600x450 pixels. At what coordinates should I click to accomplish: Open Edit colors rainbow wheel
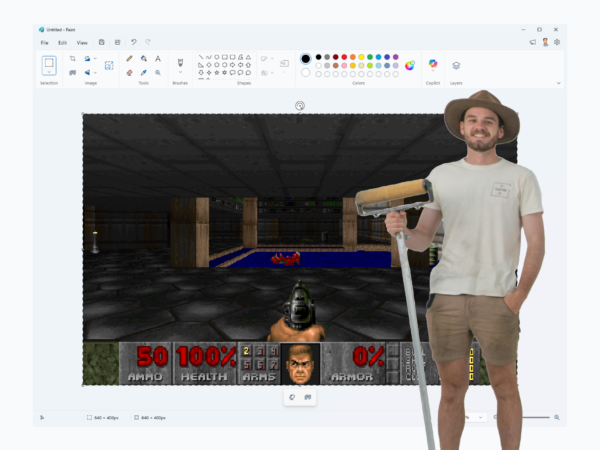pos(410,65)
